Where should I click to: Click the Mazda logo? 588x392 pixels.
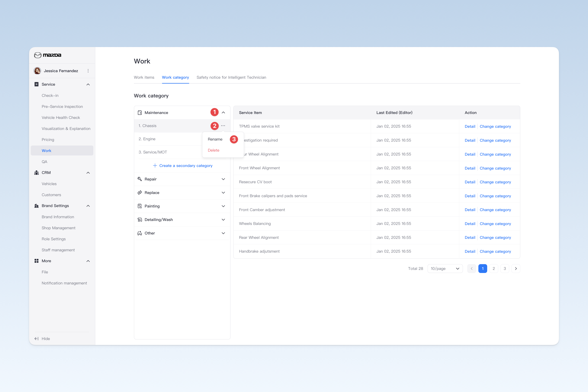pos(47,55)
